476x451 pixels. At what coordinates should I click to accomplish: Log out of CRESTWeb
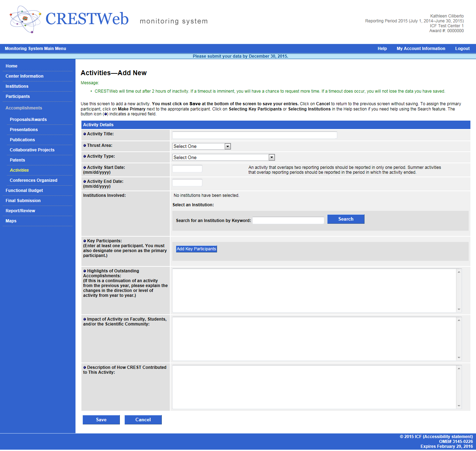pos(462,49)
